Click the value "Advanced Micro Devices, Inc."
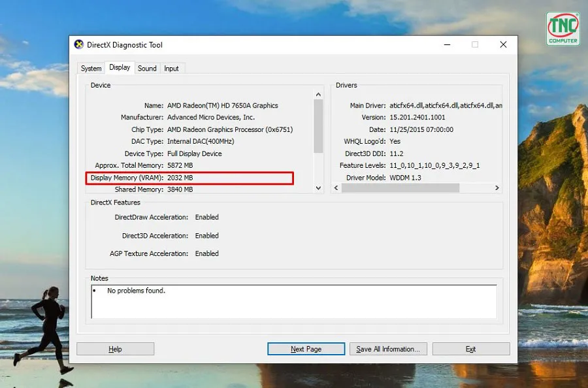 tap(211, 118)
